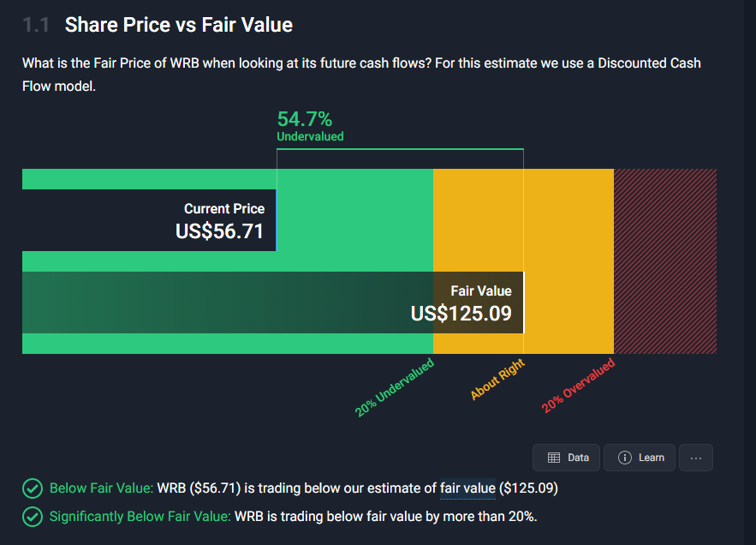Click the $125.09 value in the summary line
This screenshot has width=756, height=545.
tap(529, 488)
